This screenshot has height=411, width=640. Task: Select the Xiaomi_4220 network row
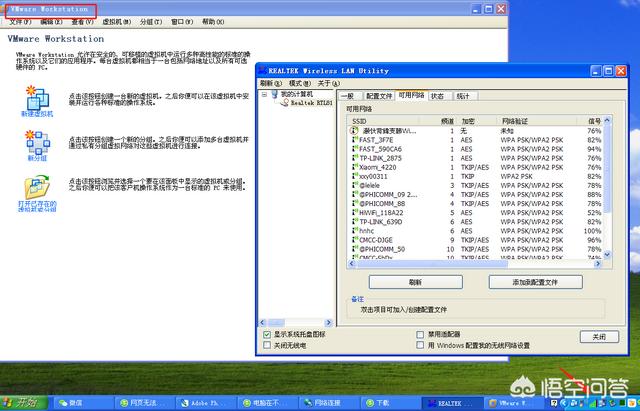click(x=476, y=167)
